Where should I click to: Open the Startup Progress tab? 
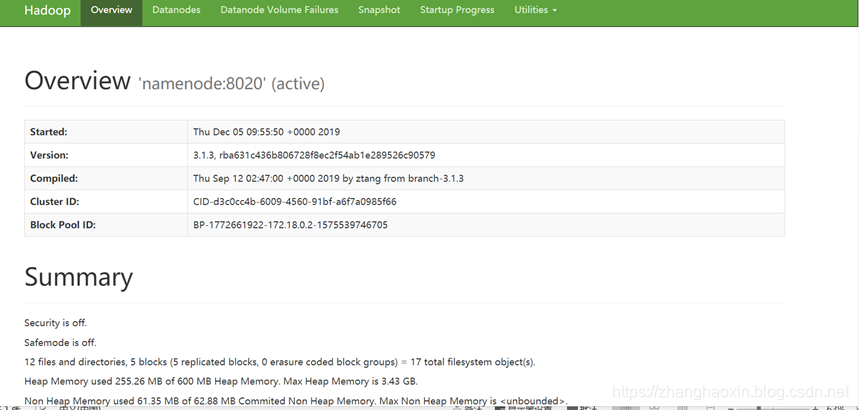(457, 10)
